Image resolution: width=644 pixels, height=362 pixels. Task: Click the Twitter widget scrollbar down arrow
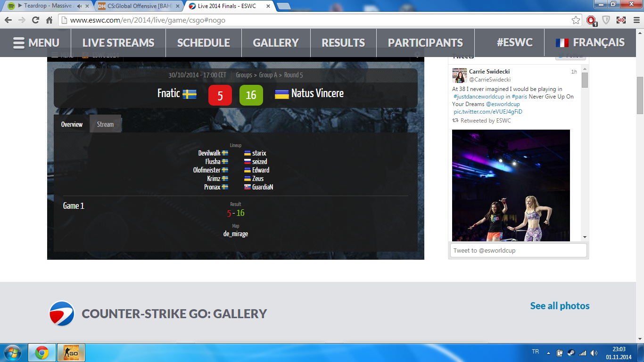585,237
